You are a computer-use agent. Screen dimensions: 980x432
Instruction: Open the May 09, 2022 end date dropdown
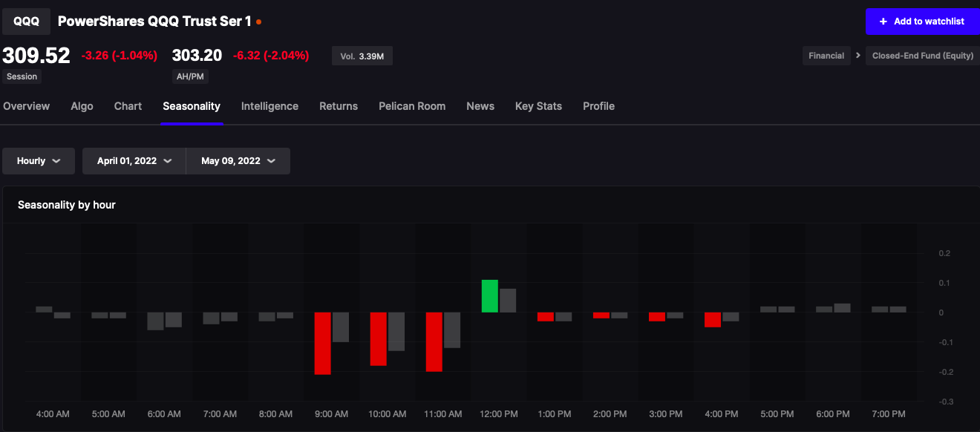238,161
